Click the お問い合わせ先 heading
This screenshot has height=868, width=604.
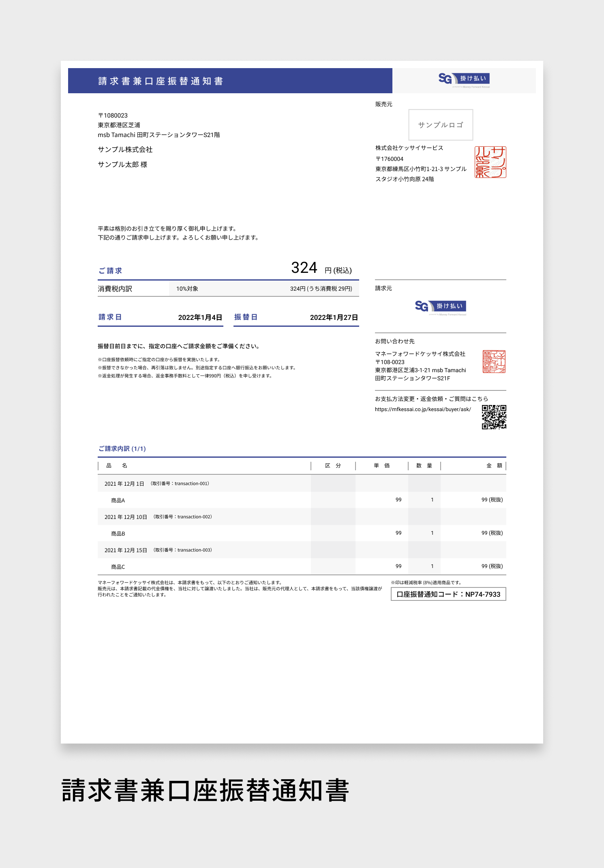(395, 341)
